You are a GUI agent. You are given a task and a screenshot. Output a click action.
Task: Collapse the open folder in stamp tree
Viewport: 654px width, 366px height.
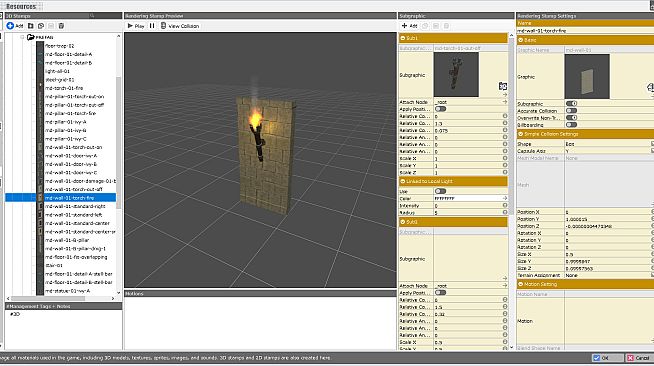point(23,37)
